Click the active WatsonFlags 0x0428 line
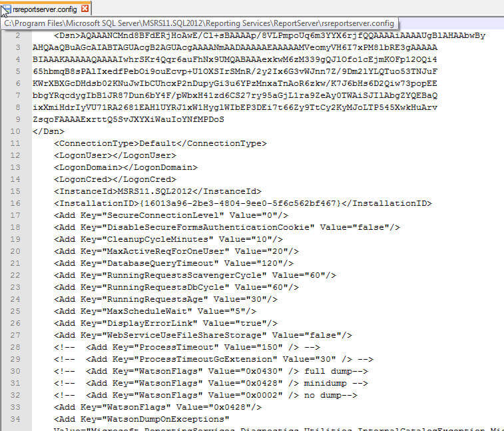The width and height of the screenshot is (504, 431). pos(158,407)
